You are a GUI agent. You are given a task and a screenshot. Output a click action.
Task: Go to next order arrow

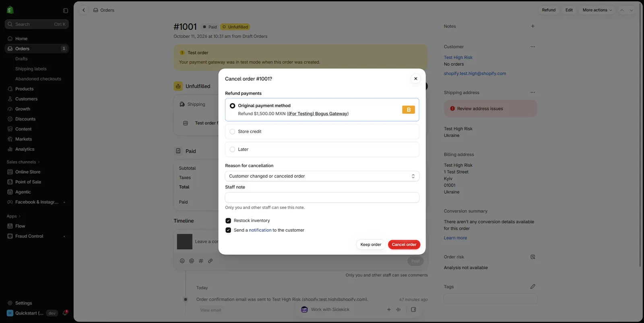pos(631,10)
